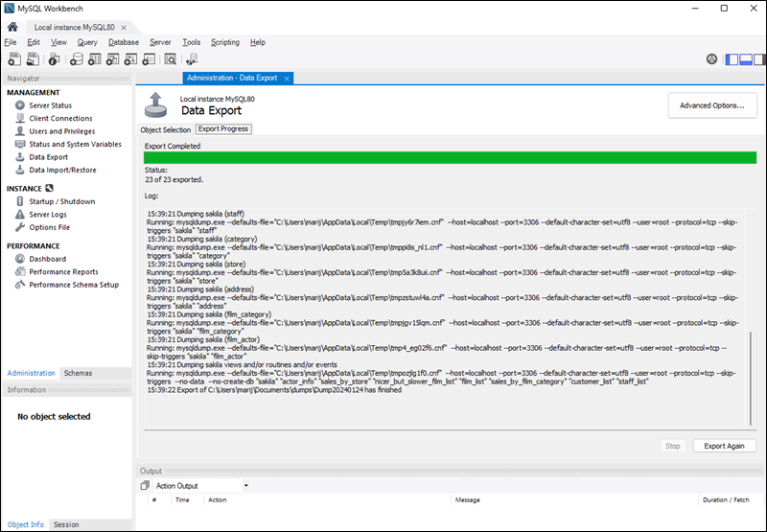Create a new SQL tab icon
The height and width of the screenshot is (532, 767).
[14, 59]
